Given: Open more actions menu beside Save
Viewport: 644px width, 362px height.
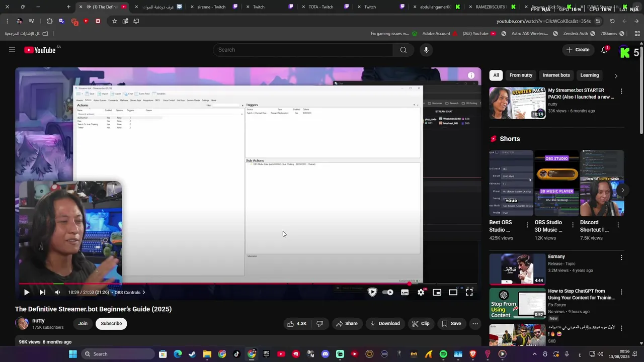Looking at the screenshot, I should point(475,323).
